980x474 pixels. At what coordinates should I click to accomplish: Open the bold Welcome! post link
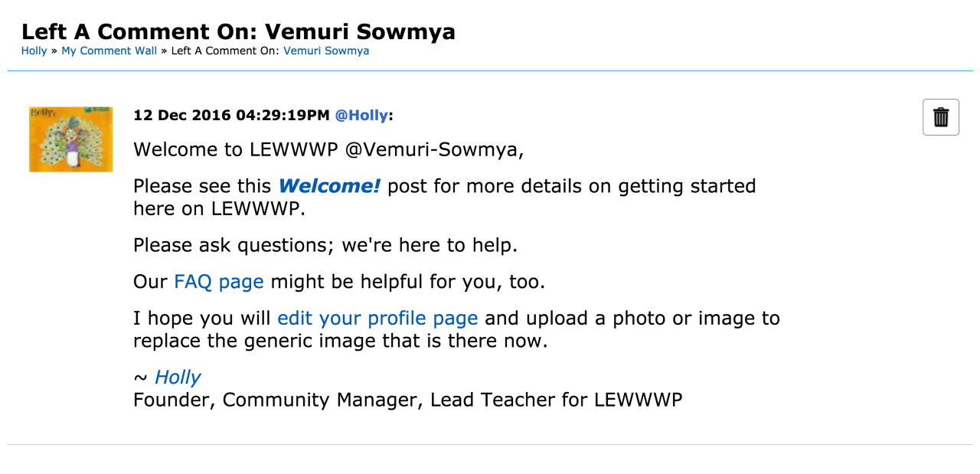point(329,186)
